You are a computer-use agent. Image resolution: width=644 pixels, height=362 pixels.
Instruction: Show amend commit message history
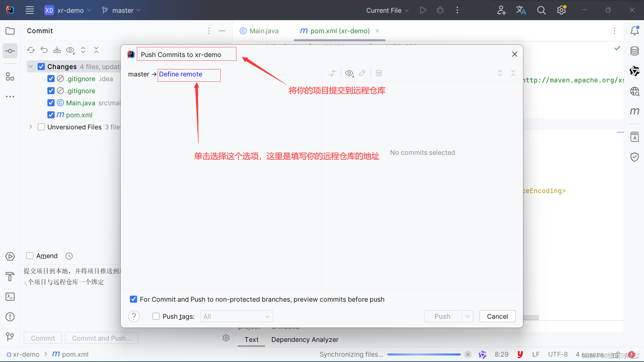click(69, 256)
